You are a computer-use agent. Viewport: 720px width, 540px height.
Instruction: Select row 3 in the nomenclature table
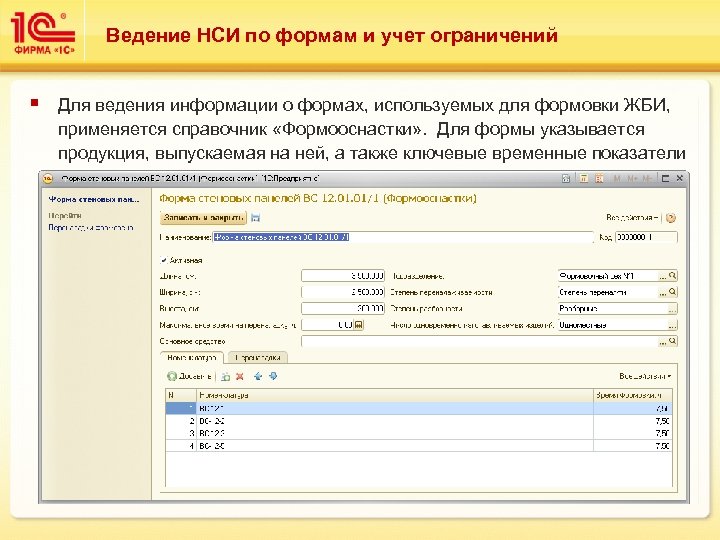tap(418, 433)
